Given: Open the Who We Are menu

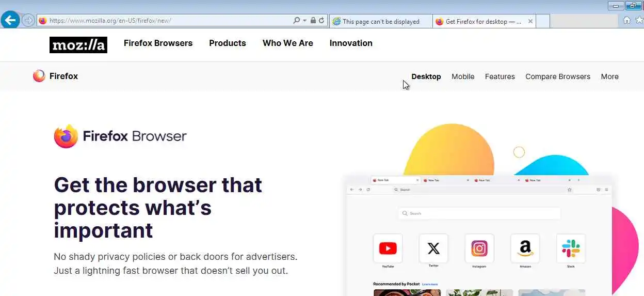Looking at the screenshot, I should pyautogui.click(x=288, y=43).
